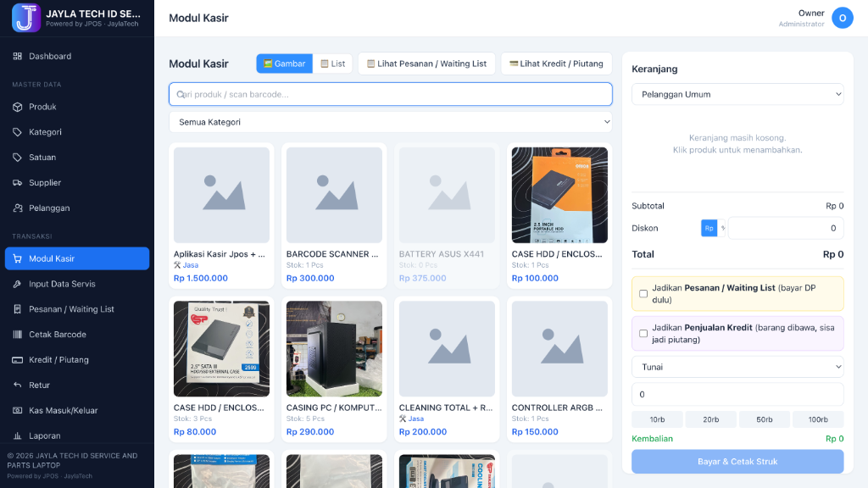Viewport: 868px width, 488px height.
Task: Add quick cash 50rb
Action: (765, 419)
